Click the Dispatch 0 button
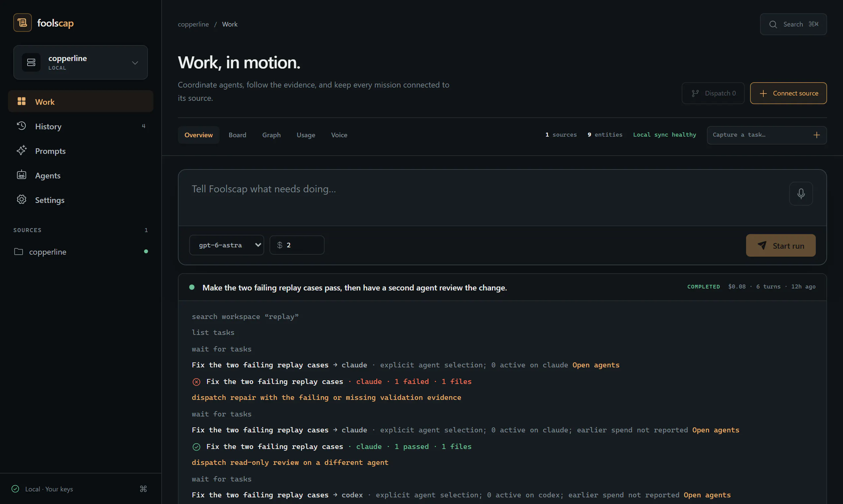843x504 pixels. [713, 93]
